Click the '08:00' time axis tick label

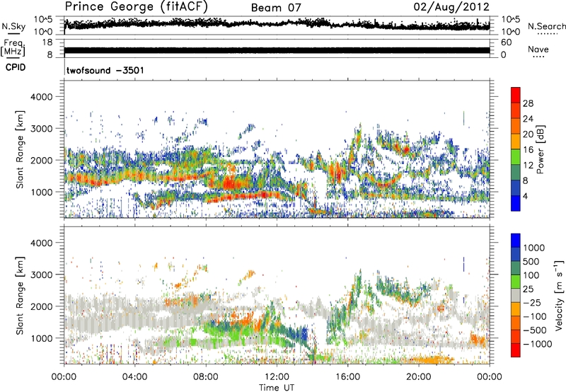[206, 377]
